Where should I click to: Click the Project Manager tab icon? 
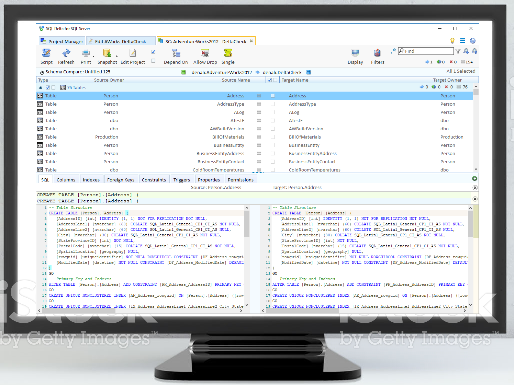click(43, 41)
